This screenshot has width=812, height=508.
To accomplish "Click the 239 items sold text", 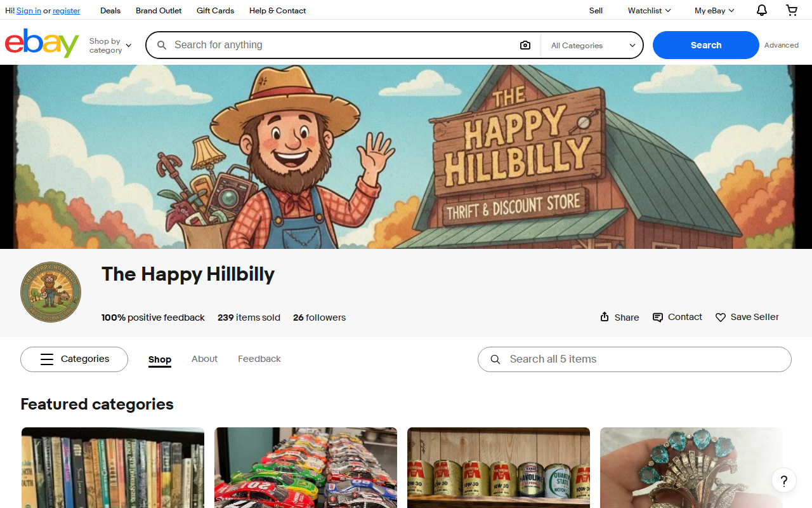I will (x=249, y=317).
